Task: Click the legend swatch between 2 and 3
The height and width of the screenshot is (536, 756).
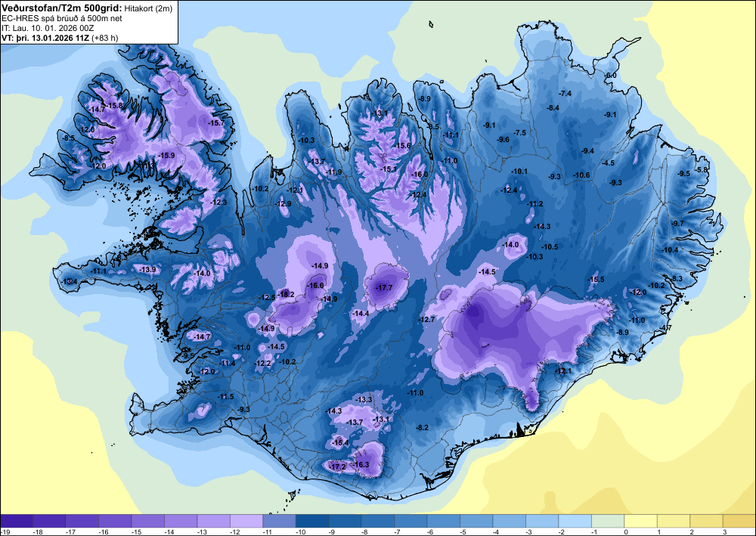Action: [x=706, y=521]
